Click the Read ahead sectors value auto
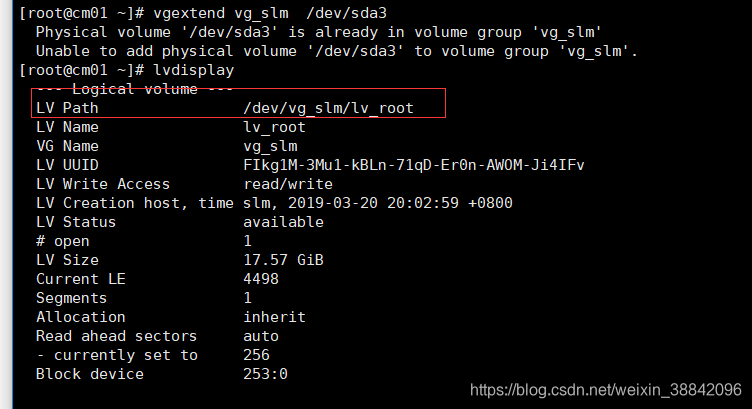 click(260, 336)
